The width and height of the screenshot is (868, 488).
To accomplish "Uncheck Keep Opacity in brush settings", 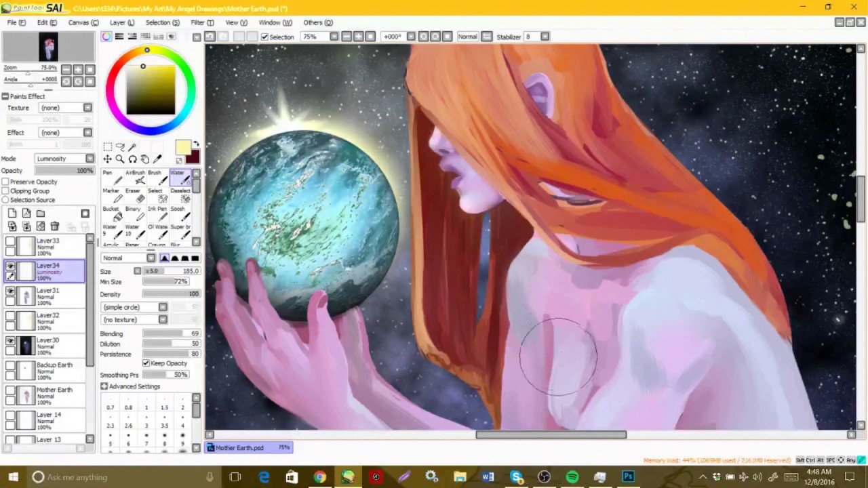I will tap(146, 363).
